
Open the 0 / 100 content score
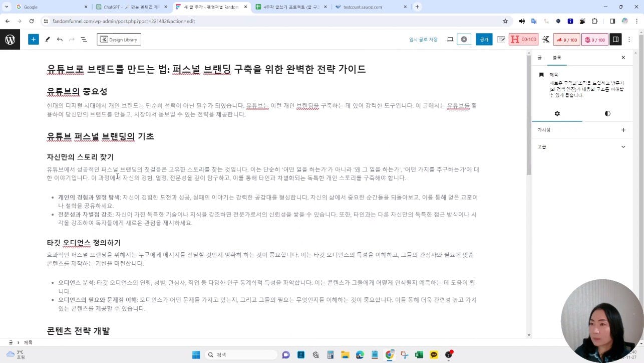pyautogui.click(x=594, y=40)
